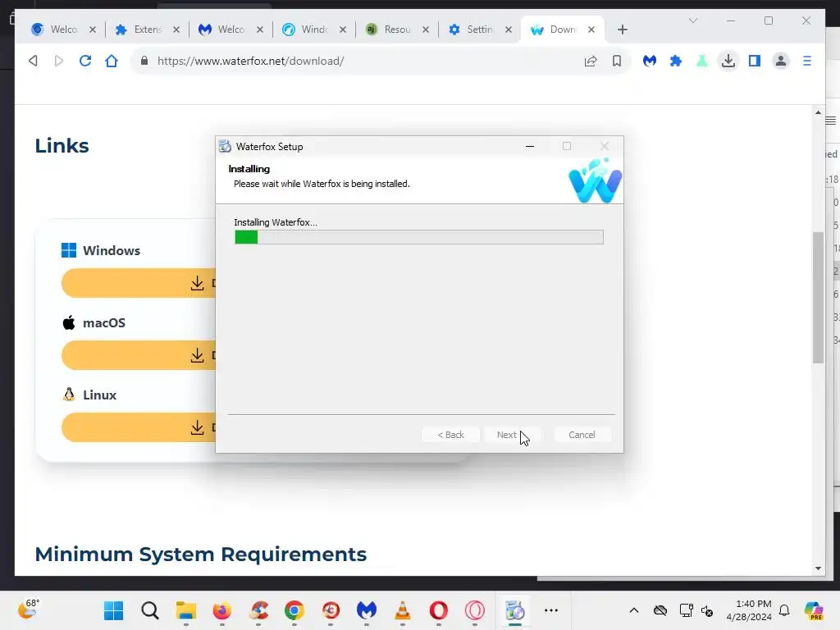Click the green flask icon in toolbar
The image size is (840, 630).
(x=702, y=61)
